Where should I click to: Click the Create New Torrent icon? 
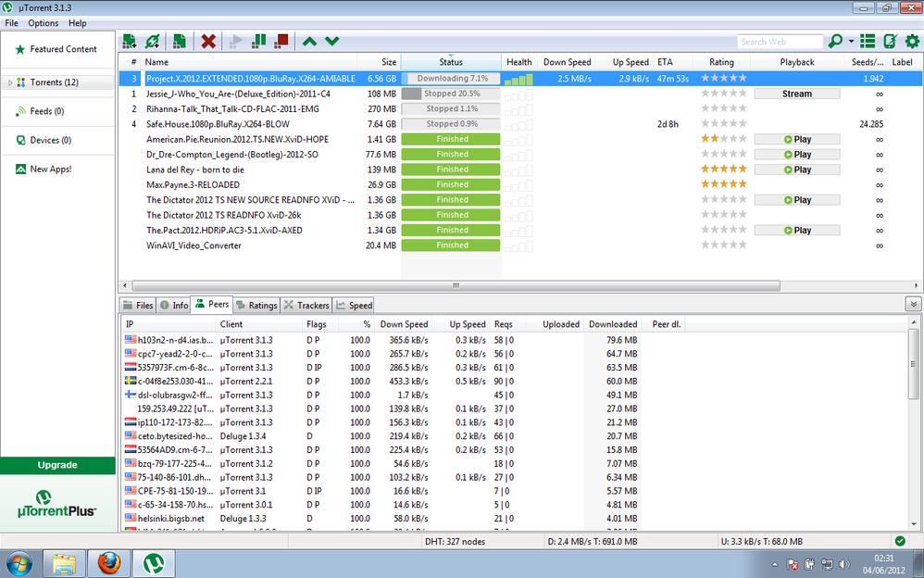click(x=180, y=42)
